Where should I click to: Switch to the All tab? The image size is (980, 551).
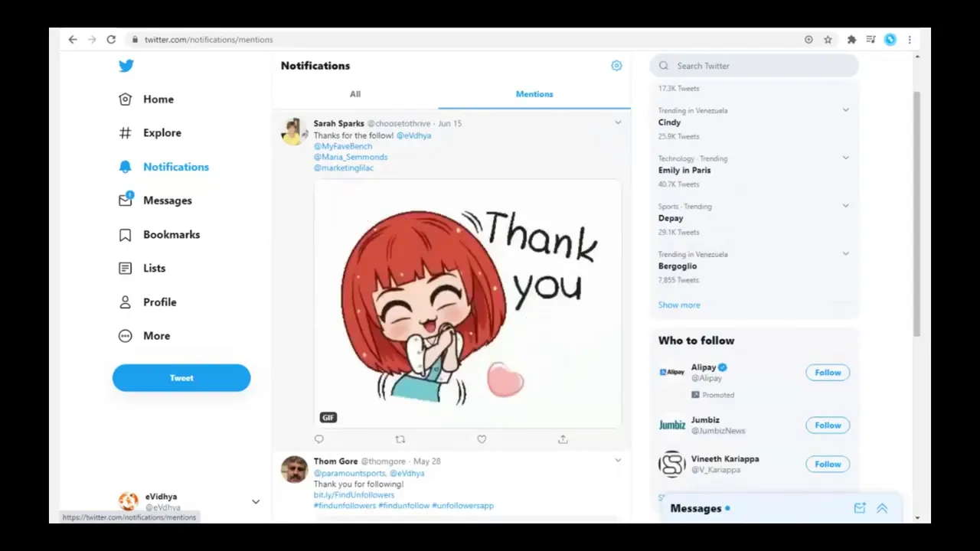[x=355, y=94]
